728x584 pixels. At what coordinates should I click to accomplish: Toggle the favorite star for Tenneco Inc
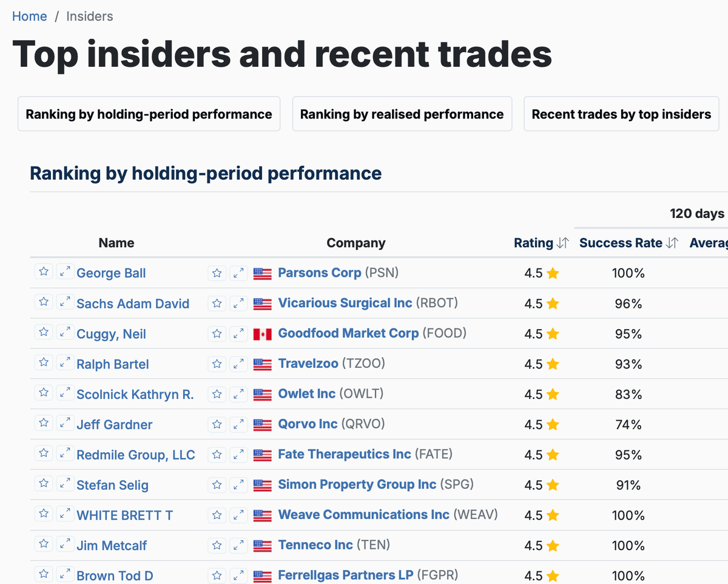pos(217,545)
